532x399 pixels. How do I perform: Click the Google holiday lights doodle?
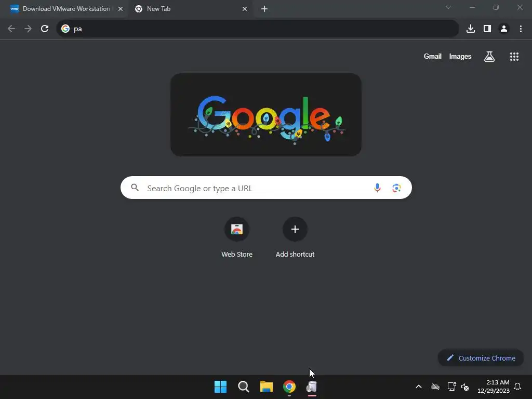pos(265,115)
